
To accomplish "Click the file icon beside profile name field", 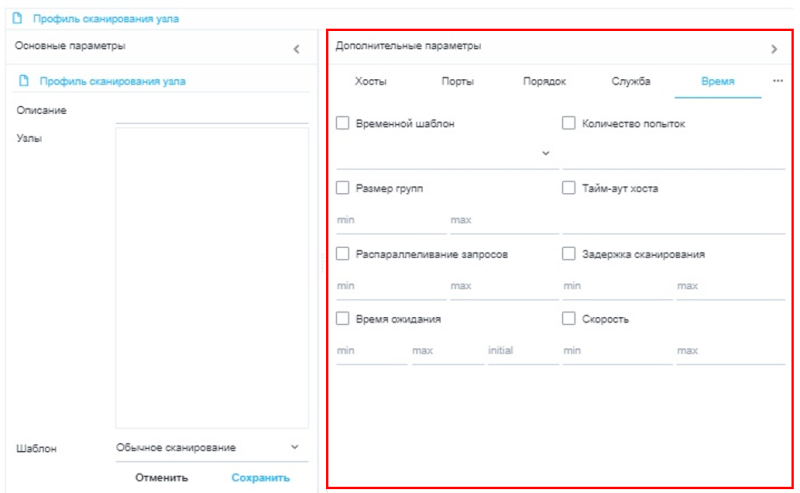I will click(22, 82).
